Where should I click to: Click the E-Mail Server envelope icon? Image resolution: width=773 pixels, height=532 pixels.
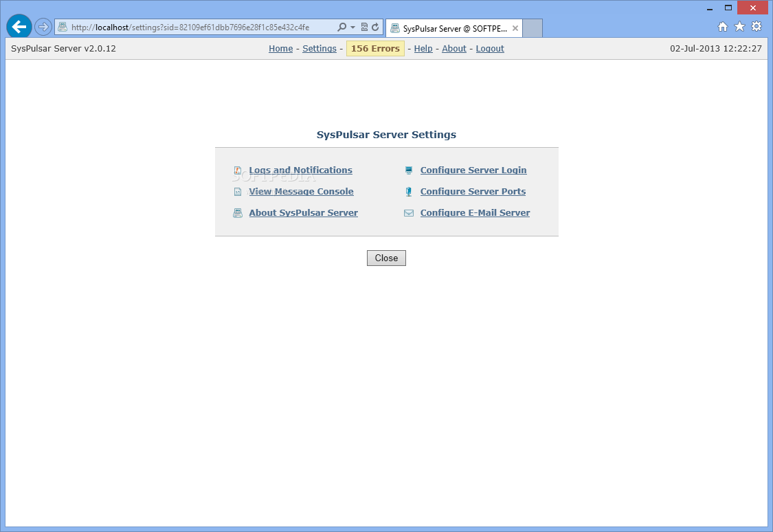coord(409,213)
